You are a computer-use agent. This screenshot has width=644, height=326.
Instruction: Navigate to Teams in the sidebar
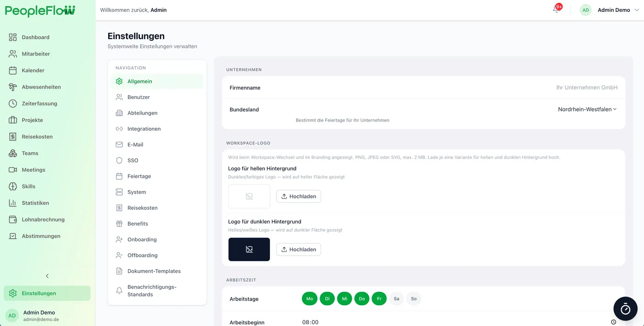click(47, 153)
